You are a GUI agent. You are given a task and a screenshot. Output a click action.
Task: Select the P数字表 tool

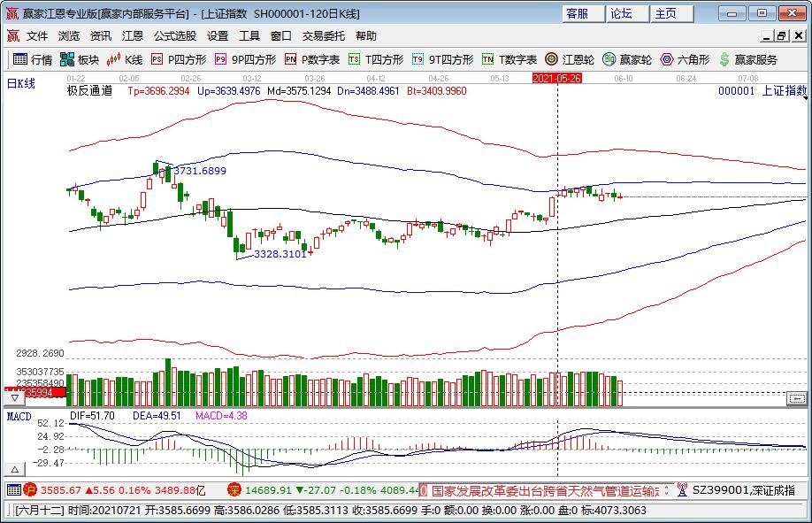312,59
